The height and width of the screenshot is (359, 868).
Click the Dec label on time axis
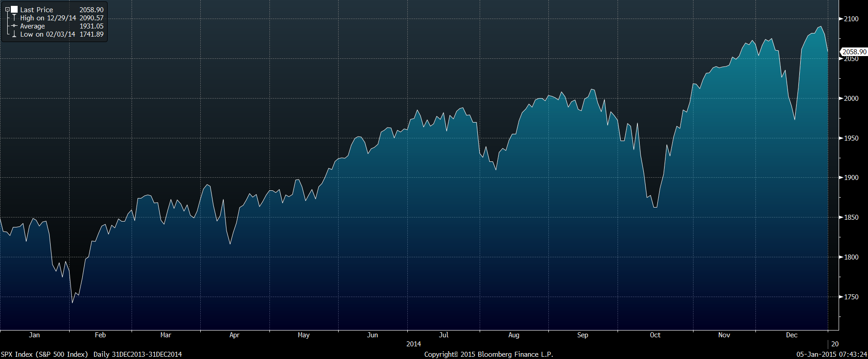click(x=792, y=335)
